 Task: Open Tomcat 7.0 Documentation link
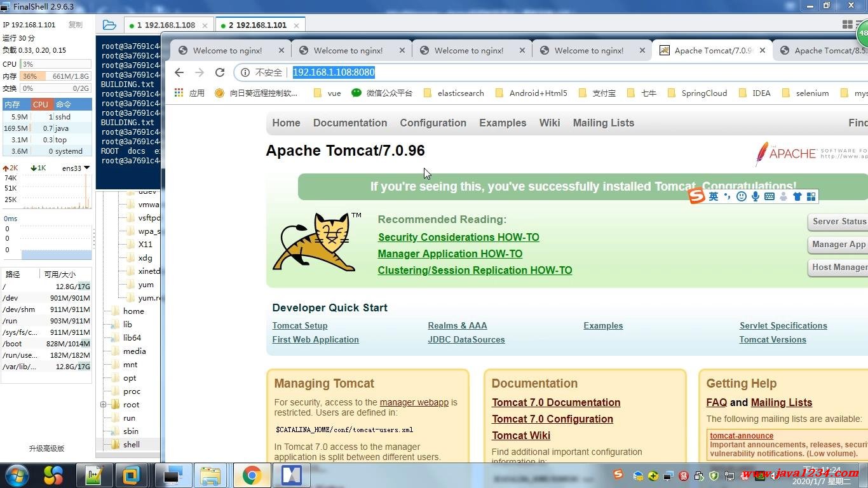[x=556, y=402]
